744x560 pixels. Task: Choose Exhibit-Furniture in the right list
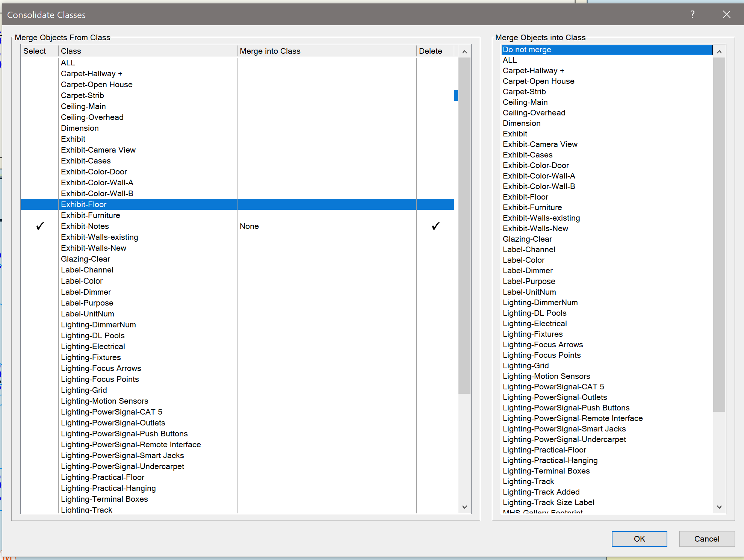coord(532,207)
